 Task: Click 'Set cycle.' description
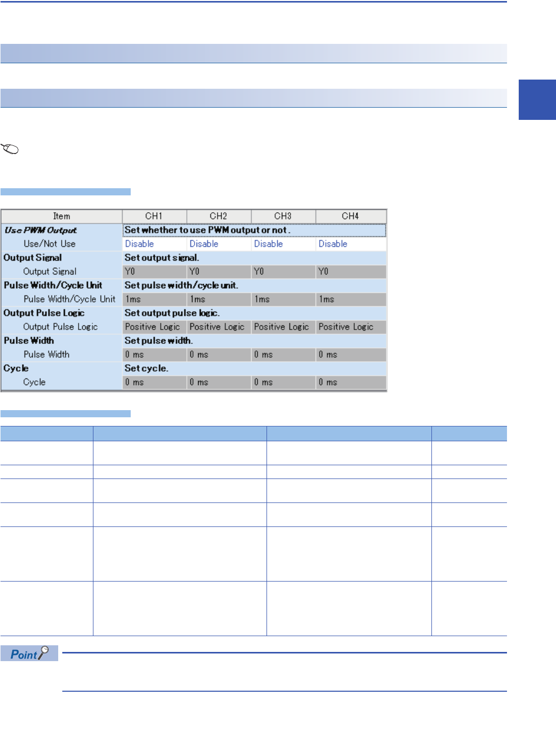coord(147,368)
